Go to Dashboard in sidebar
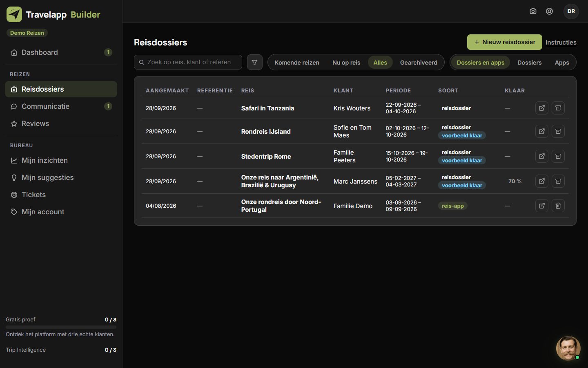 [x=61, y=52]
